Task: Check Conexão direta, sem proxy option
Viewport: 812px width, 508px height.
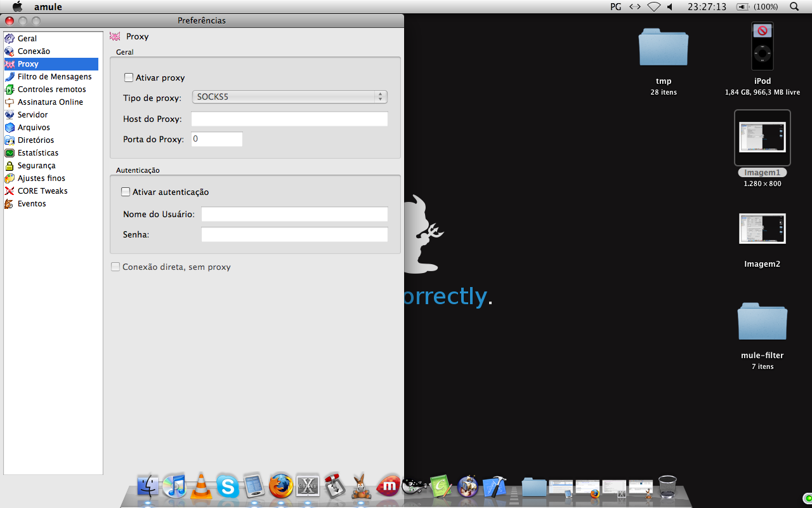Action: (115, 267)
